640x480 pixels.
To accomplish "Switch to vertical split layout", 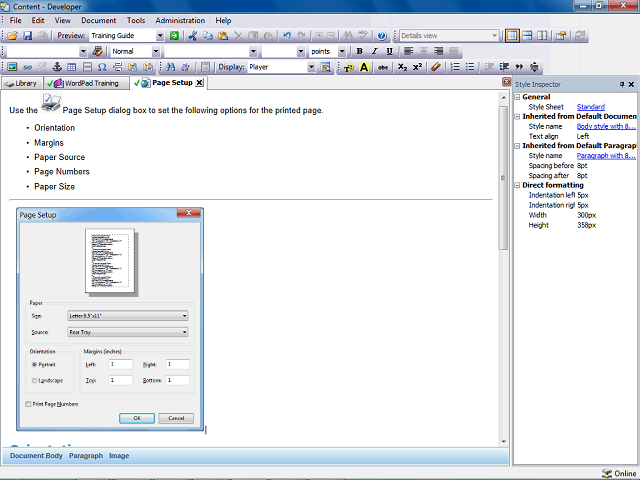I will click(x=542, y=36).
